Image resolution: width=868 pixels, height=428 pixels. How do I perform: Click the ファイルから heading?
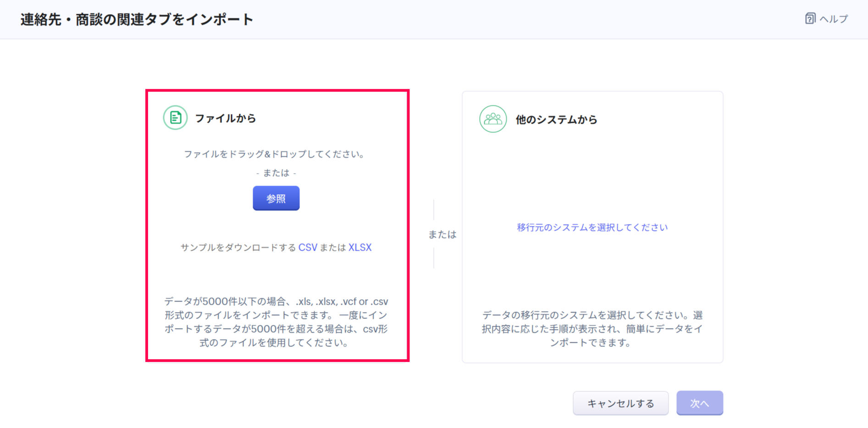click(x=225, y=118)
